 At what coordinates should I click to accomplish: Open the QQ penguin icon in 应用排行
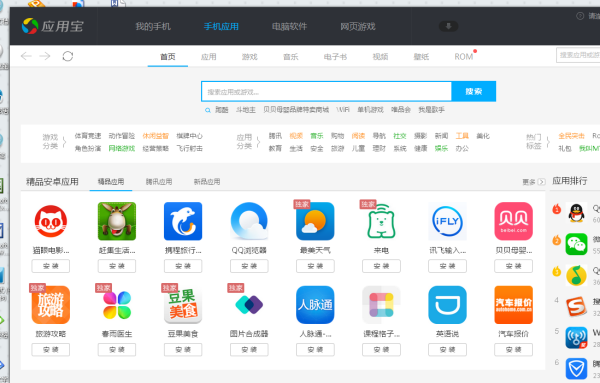(x=576, y=213)
